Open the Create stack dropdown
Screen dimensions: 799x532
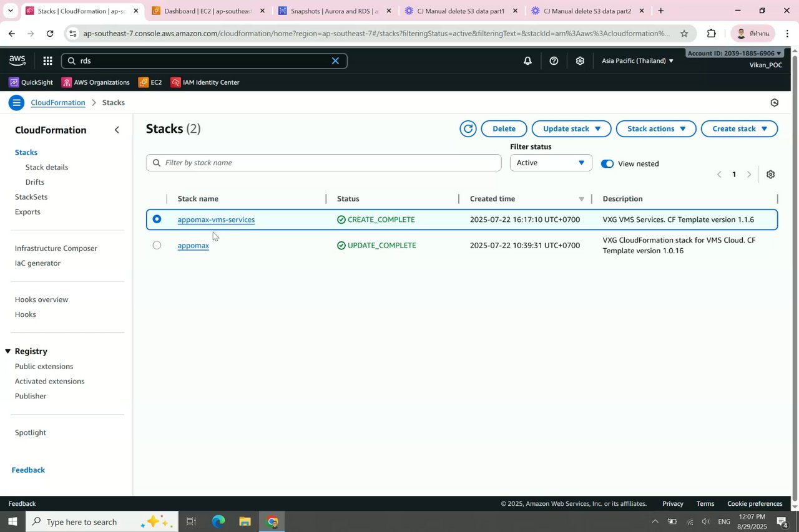coord(739,128)
